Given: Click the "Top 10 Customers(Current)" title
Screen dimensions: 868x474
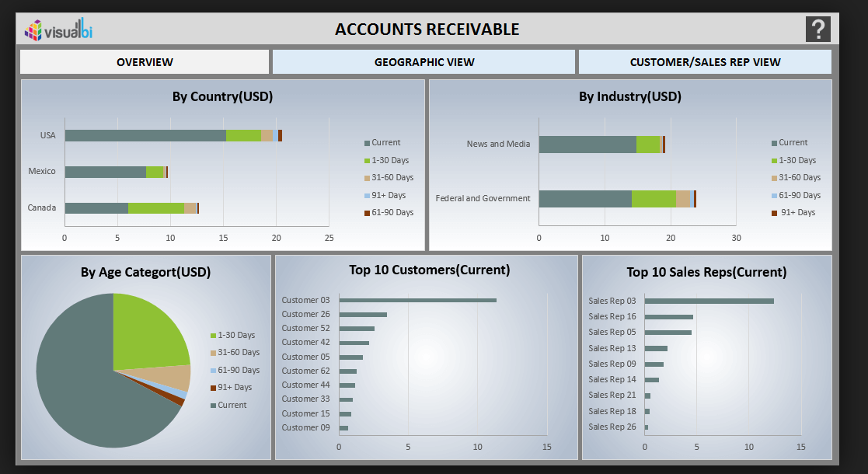Looking at the screenshot, I should (430, 270).
